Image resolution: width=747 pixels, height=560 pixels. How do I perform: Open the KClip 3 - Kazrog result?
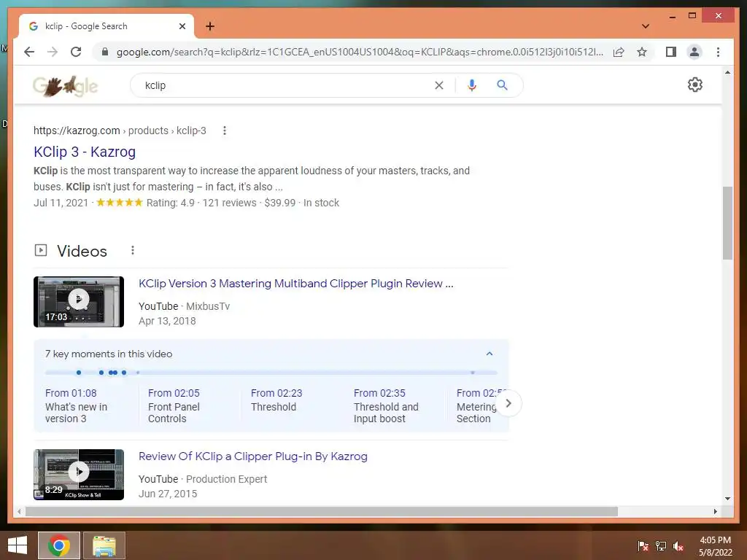tap(85, 152)
